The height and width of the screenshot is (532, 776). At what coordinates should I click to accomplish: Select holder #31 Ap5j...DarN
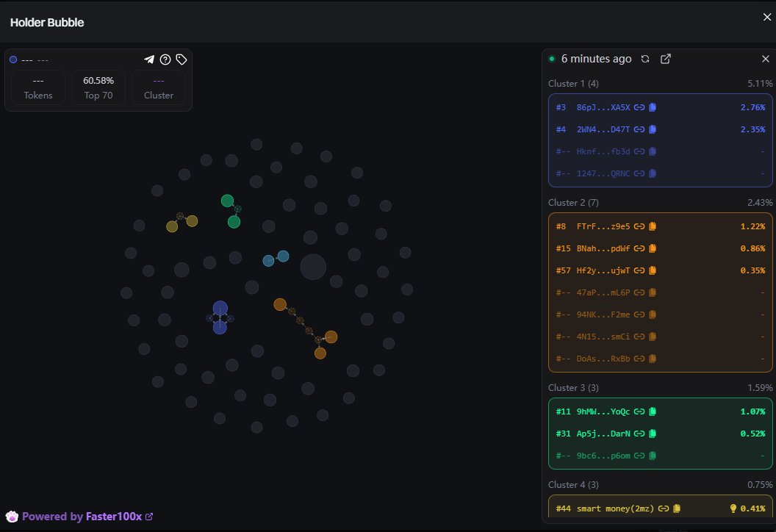603,434
